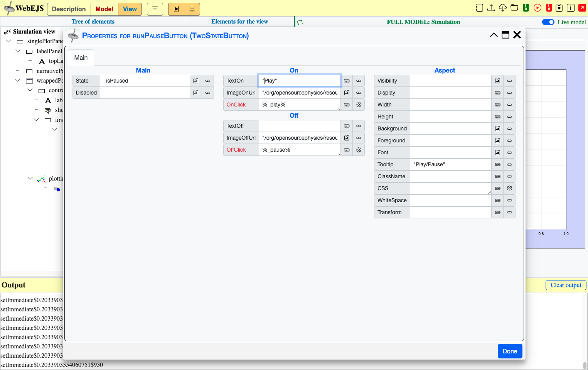588x370 pixels.
Task: Click the red zip file icon
Action: pos(549,8)
